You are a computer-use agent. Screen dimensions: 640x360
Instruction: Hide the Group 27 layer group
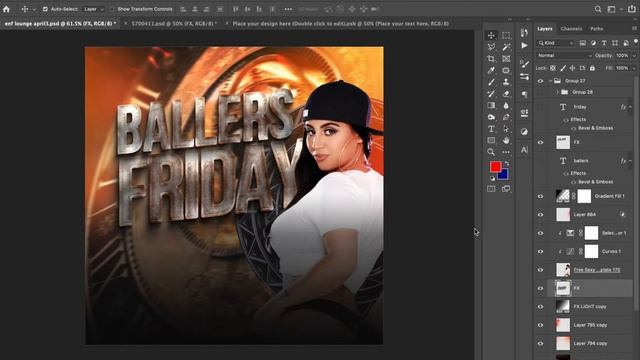tap(540, 81)
